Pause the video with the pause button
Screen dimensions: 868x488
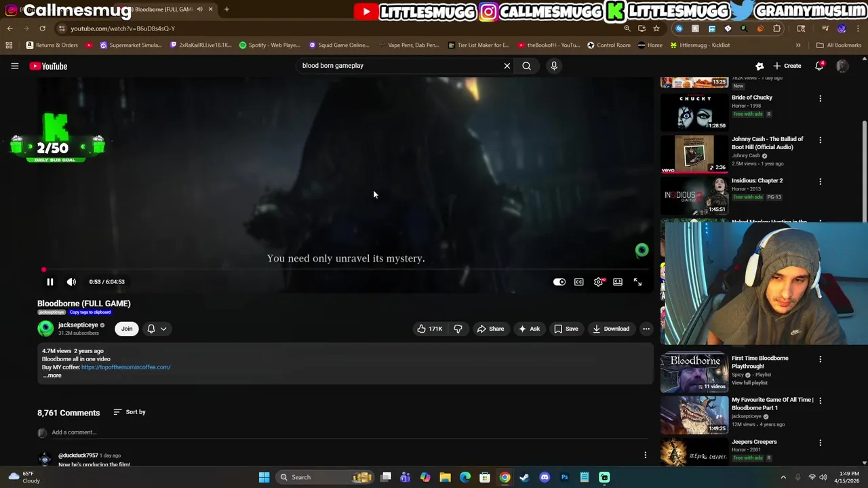point(50,282)
